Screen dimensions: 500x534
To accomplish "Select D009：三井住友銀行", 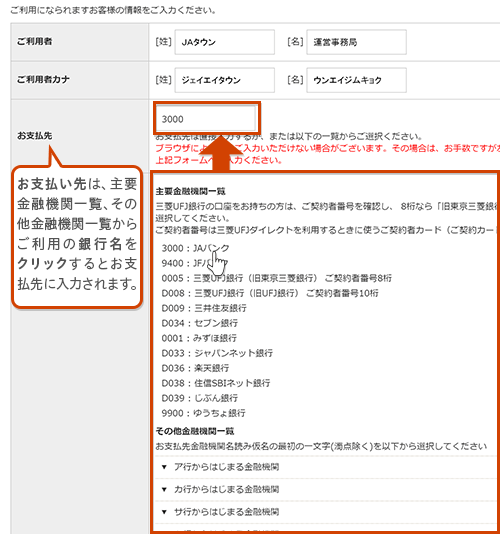I will [x=204, y=308].
